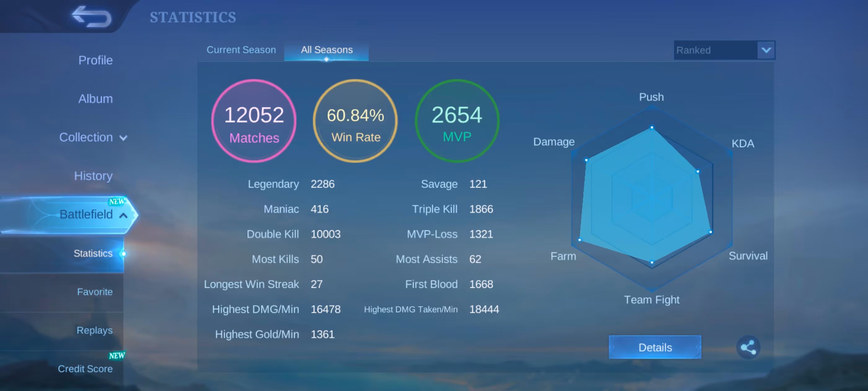Open the Favorite submenu item
This screenshot has width=868, height=391.
coord(95,292)
